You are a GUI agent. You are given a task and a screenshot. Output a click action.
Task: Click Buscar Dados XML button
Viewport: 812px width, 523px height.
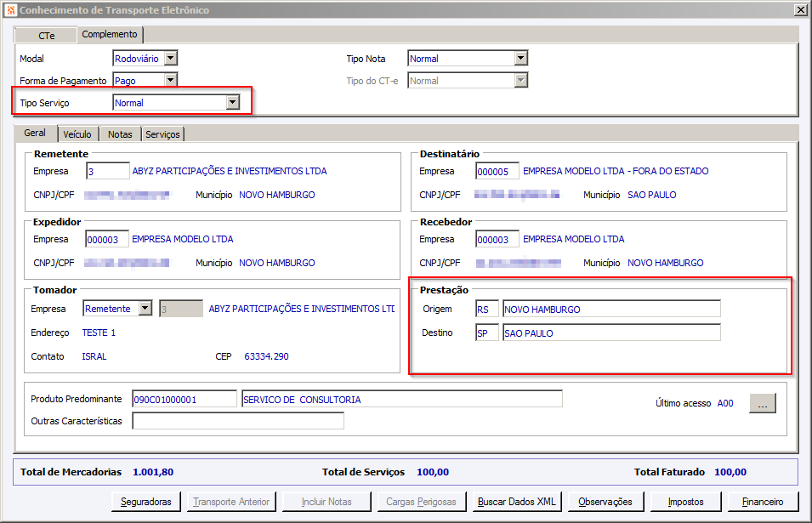point(517,502)
